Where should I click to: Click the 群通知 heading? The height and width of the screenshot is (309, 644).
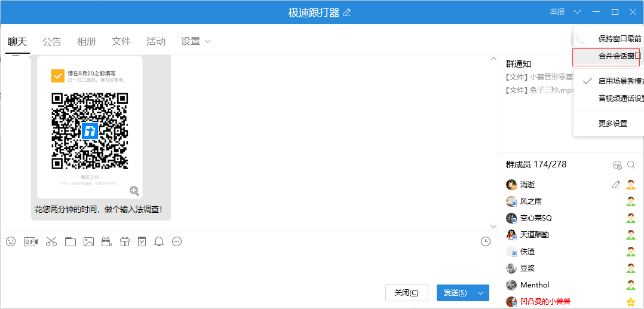[519, 64]
